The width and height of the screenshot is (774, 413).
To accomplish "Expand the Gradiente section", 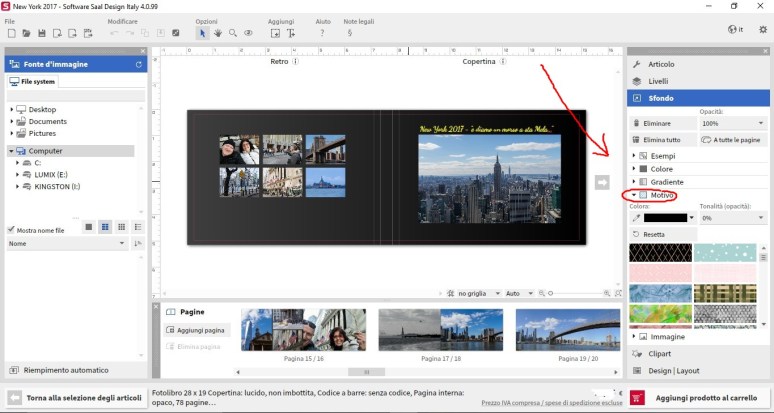I will pos(634,182).
